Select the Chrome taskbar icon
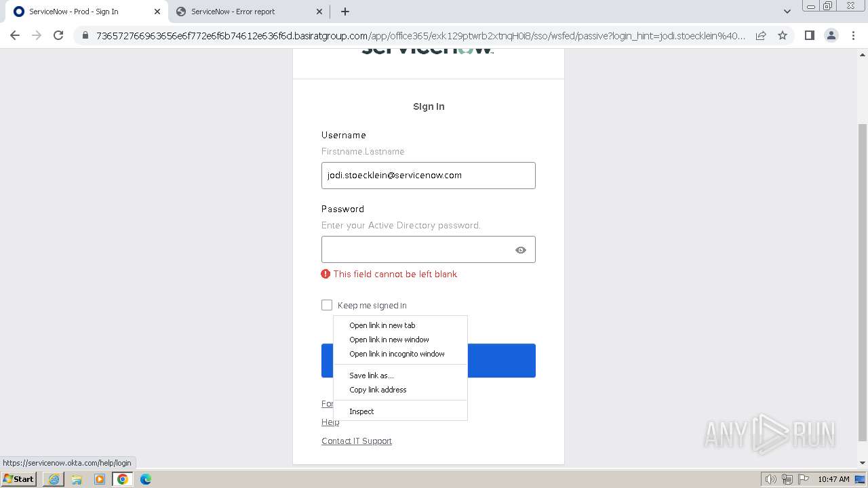 [x=123, y=479]
